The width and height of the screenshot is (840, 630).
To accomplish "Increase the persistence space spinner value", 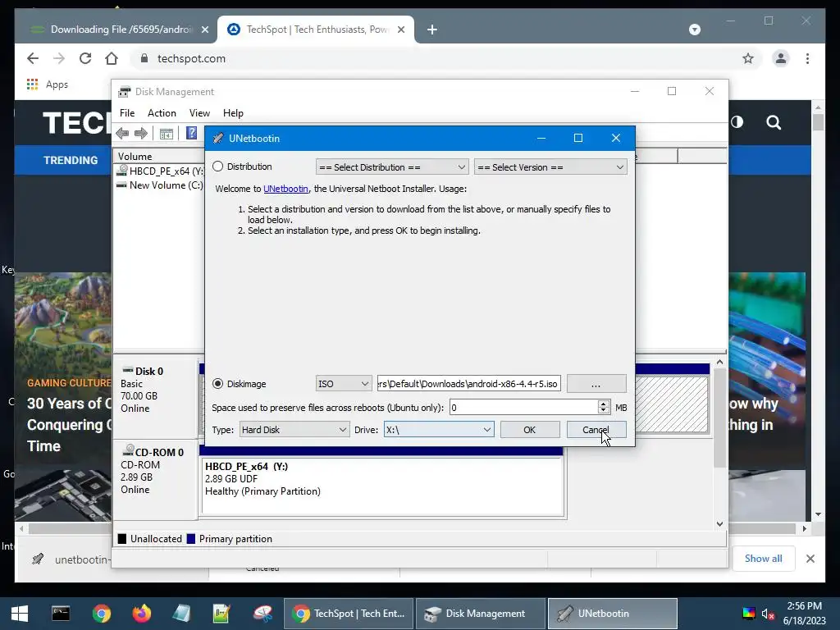I will 603,404.
